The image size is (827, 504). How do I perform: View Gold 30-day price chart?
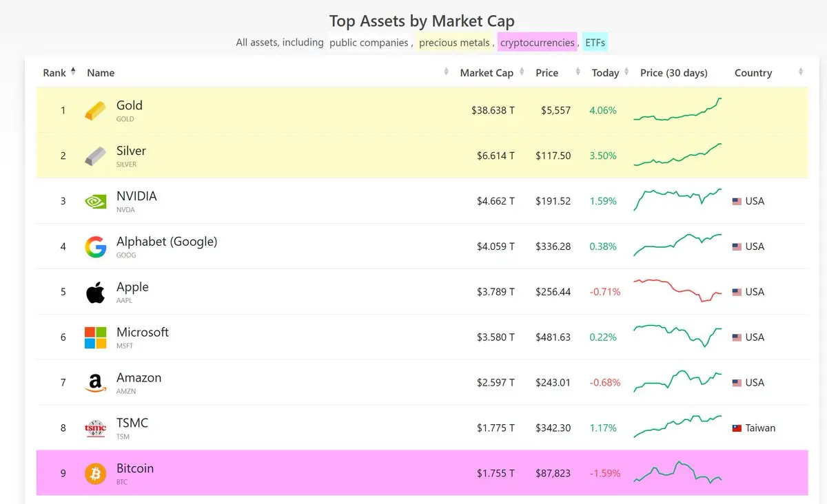click(677, 110)
